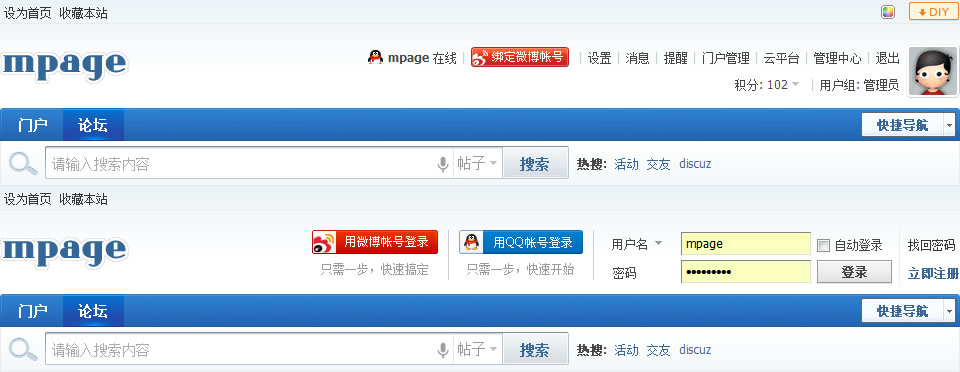
Task: Expand the 帖子 dropdown in the upper search bar
Action: (x=478, y=163)
